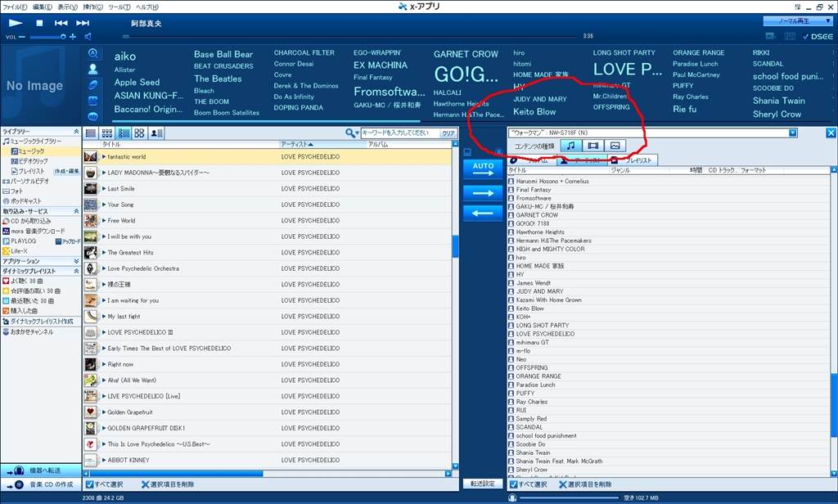Expand the Golden Grapefruit album row
The image size is (838, 504).
tap(104, 412)
